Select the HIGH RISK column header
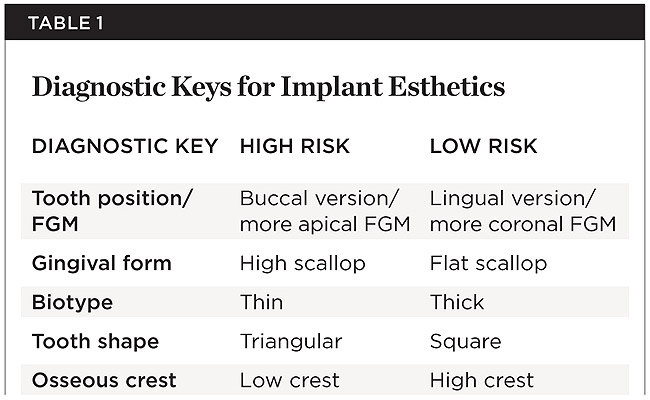 coord(295,146)
